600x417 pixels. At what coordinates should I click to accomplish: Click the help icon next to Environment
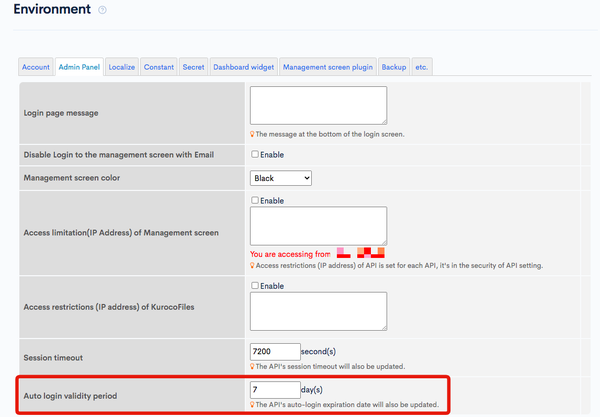102,10
